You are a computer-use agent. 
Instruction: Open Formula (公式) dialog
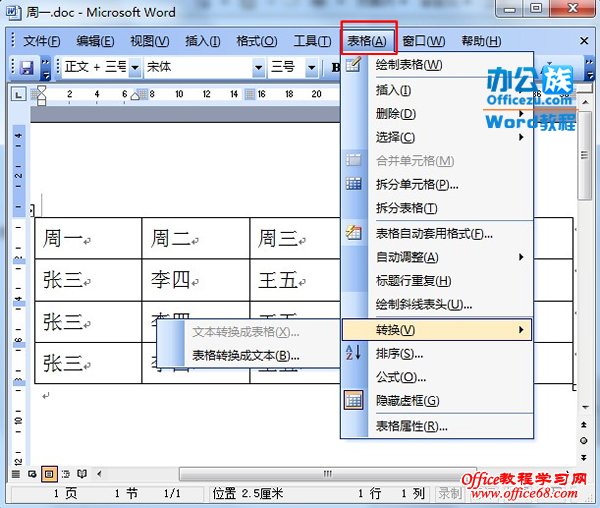(399, 377)
